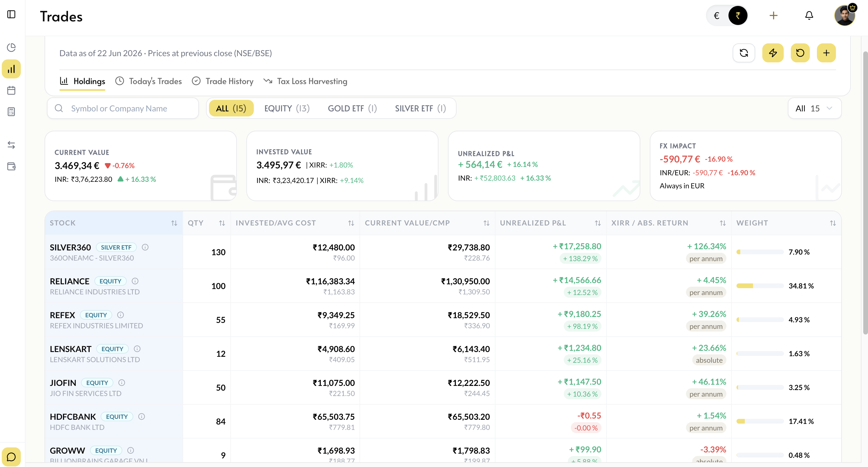
Task: Click the yellow reset arrow button
Action: tap(800, 53)
